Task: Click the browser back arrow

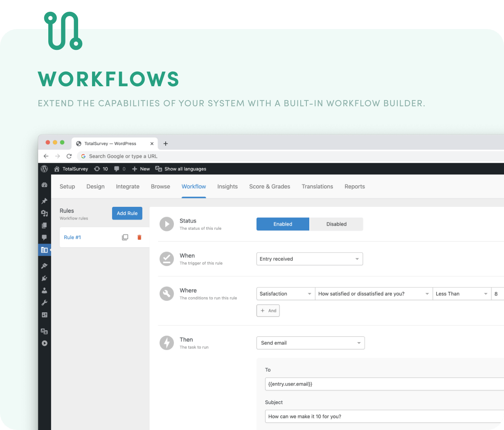Action: tap(46, 156)
